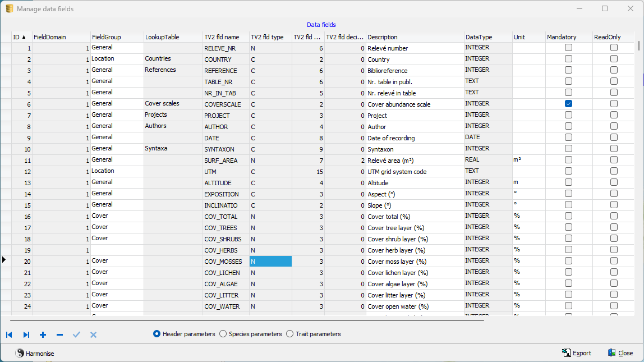644x362 pixels.
Task: Jump to last record navigator icon
Action: (x=26, y=334)
